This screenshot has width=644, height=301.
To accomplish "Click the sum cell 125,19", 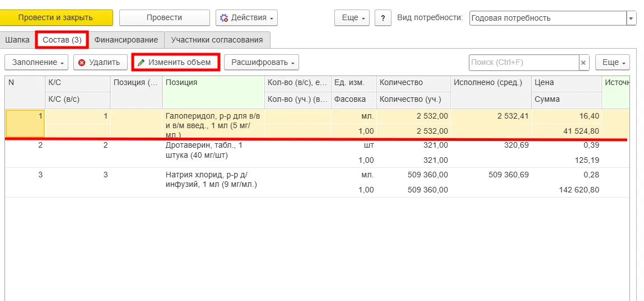I will [x=566, y=161].
